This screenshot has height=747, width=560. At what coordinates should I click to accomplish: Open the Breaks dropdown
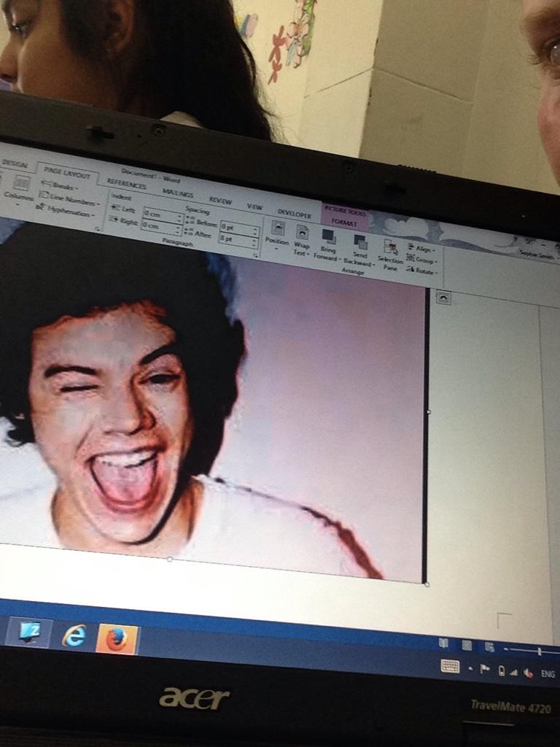59,187
